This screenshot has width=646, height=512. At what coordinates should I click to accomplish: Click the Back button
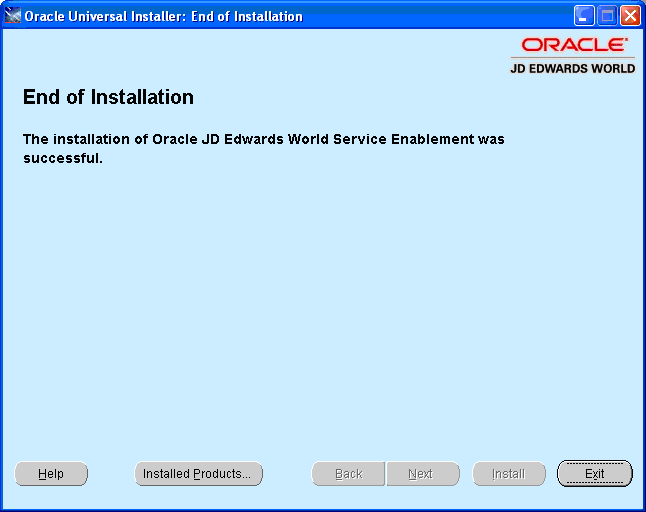pyautogui.click(x=348, y=474)
